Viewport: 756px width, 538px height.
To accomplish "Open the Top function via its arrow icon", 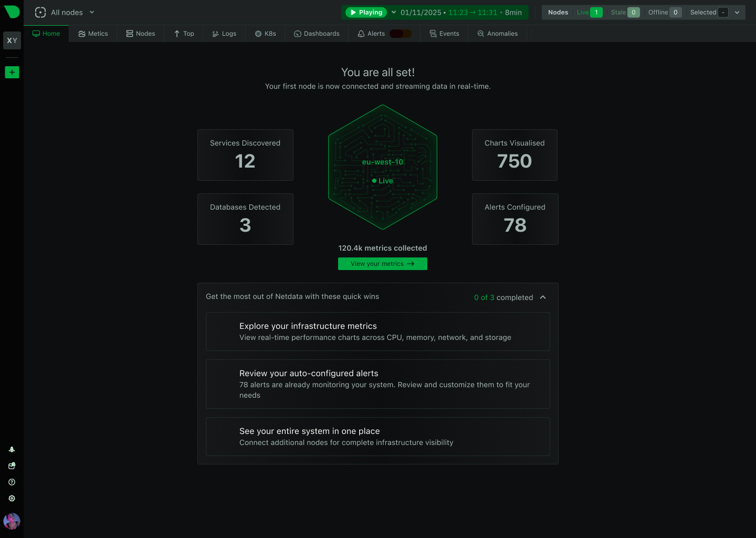I will click(176, 33).
